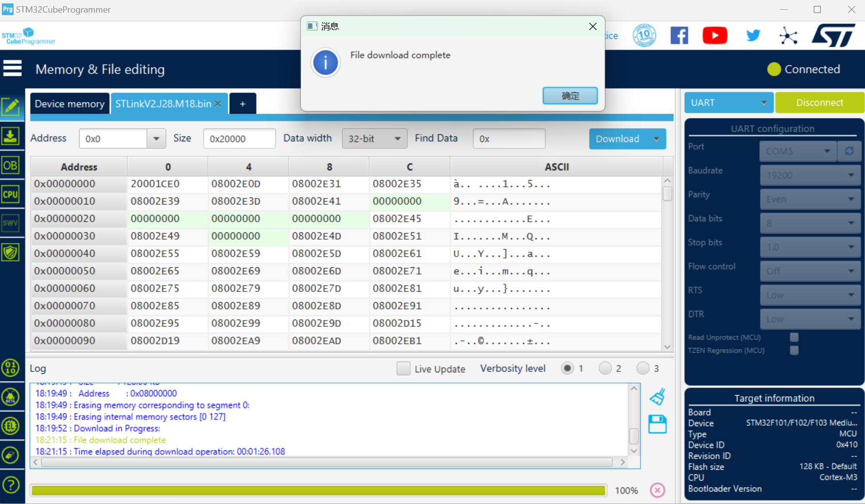Open the DTR Low dropdown

810,319
